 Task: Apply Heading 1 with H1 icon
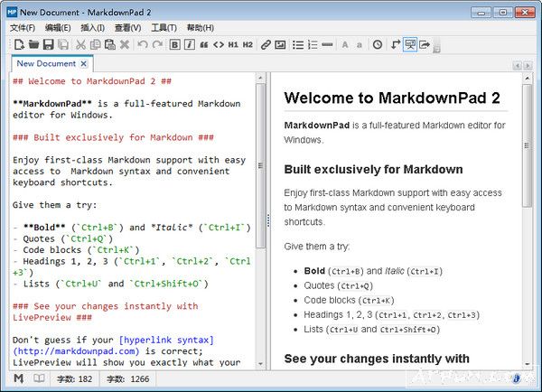tap(233, 44)
